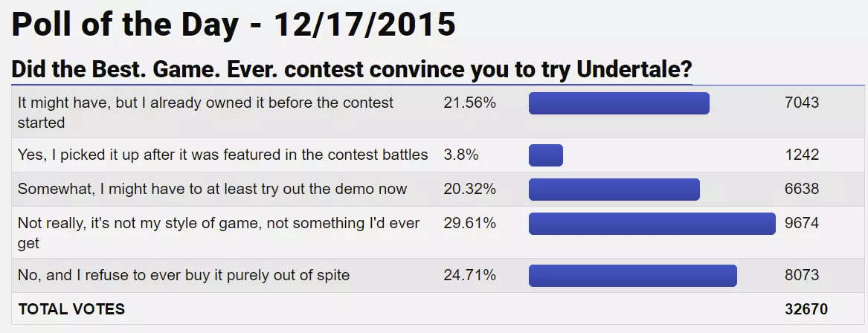Click the 21.56% percentage value
The width and height of the screenshot is (868, 333).
point(469,103)
